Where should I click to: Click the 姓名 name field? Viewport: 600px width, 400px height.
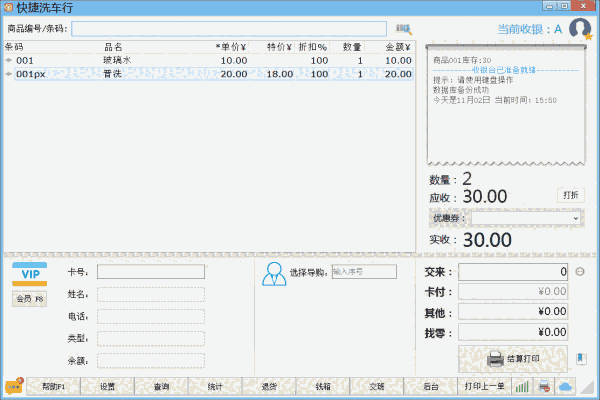tap(151, 294)
